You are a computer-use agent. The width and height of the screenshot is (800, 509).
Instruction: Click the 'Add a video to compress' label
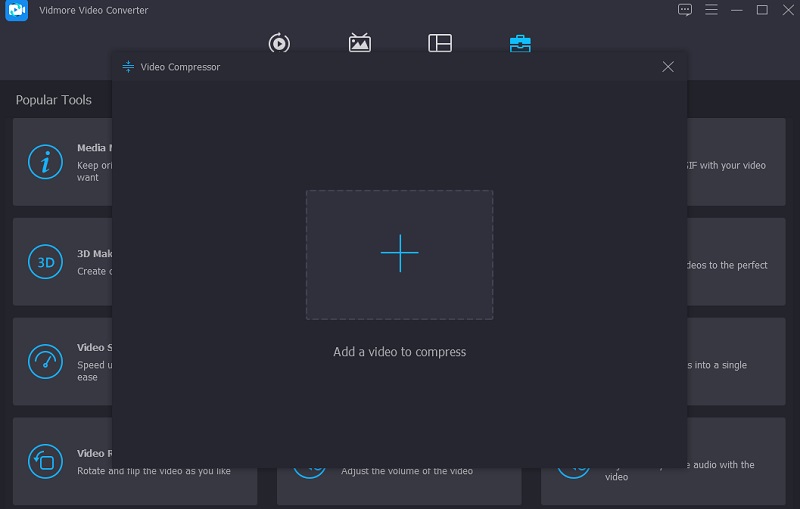tap(399, 352)
